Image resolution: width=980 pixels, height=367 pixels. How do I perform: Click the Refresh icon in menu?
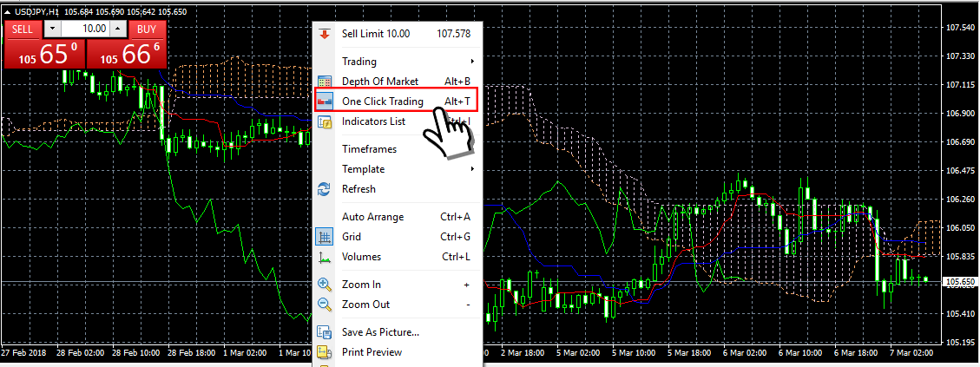(325, 189)
